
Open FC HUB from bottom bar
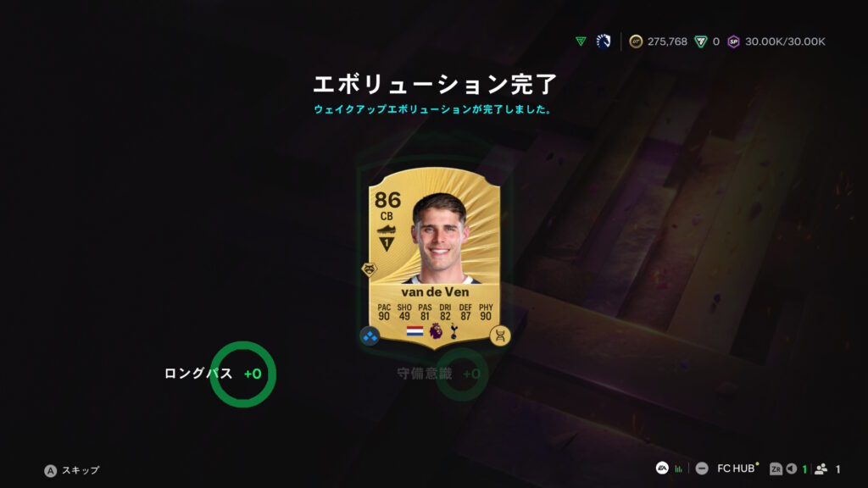click(x=736, y=469)
